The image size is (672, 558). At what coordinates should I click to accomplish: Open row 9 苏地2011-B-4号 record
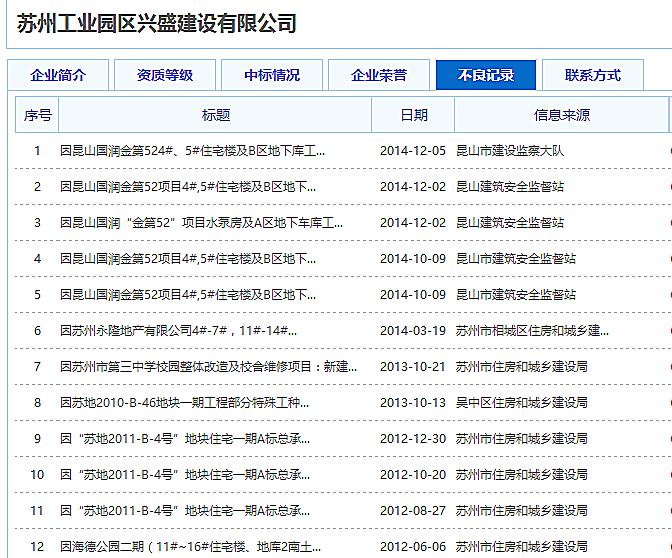185,439
